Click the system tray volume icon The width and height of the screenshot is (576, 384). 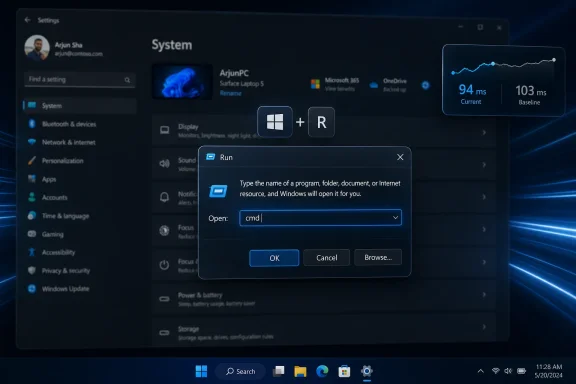pos(508,371)
